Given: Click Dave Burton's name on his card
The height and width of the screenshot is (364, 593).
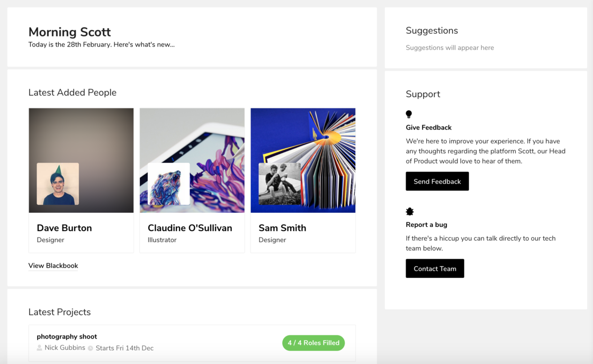Looking at the screenshot, I should 64,228.
